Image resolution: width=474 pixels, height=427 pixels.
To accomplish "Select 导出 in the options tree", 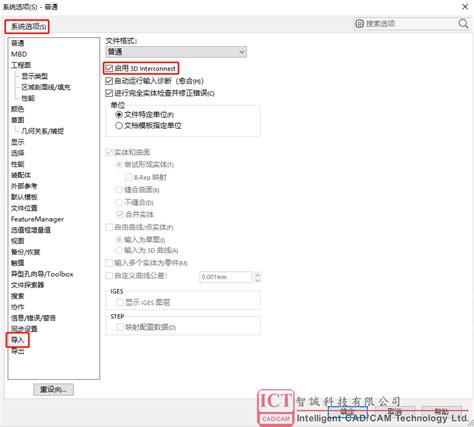I will tap(18, 351).
